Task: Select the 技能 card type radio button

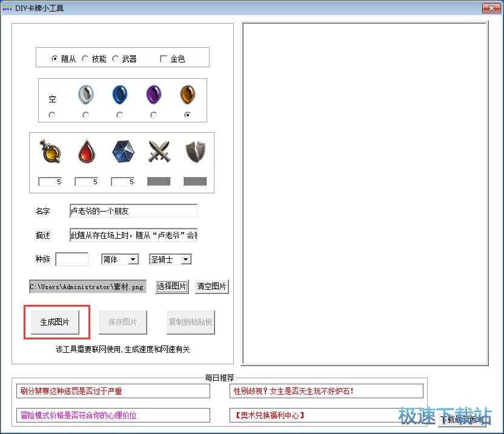Action: (x=85, y=59)
